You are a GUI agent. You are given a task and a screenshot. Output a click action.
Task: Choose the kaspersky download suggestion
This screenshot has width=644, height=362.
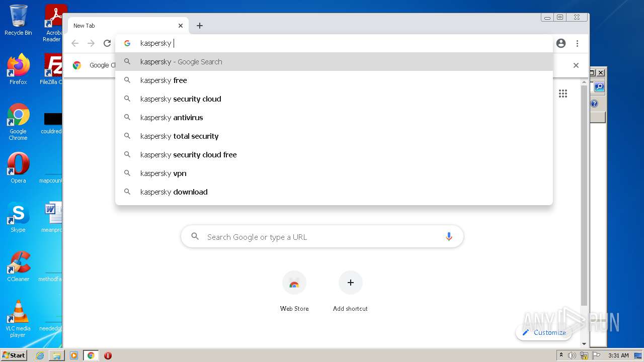point(334,192)
